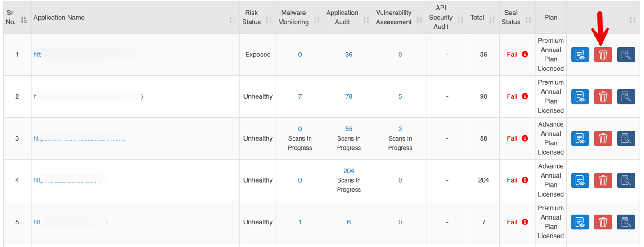Click the Seal Status info icon in row 1
644x247 pixels.
click(525, 55)
